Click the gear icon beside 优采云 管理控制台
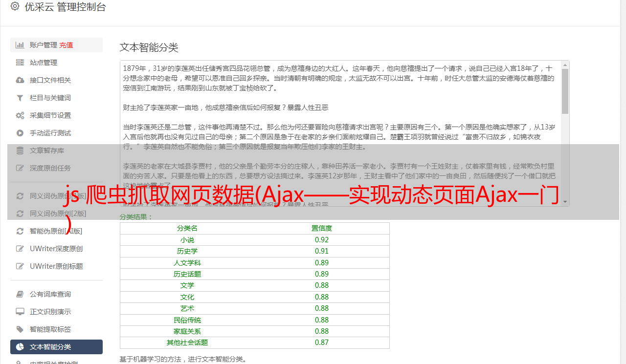626x364 pixels. (x=15, y=7)
